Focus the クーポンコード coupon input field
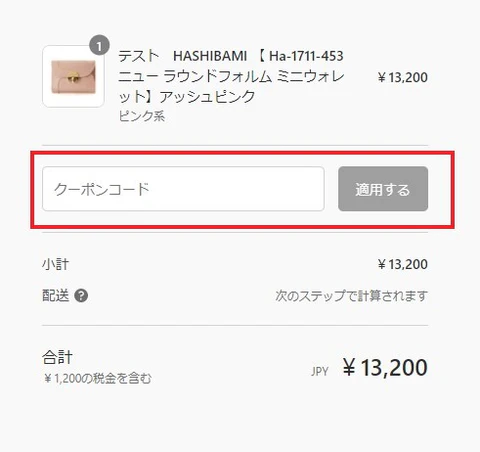The width and height of the screenshot is (480, 452). (183, 189)
